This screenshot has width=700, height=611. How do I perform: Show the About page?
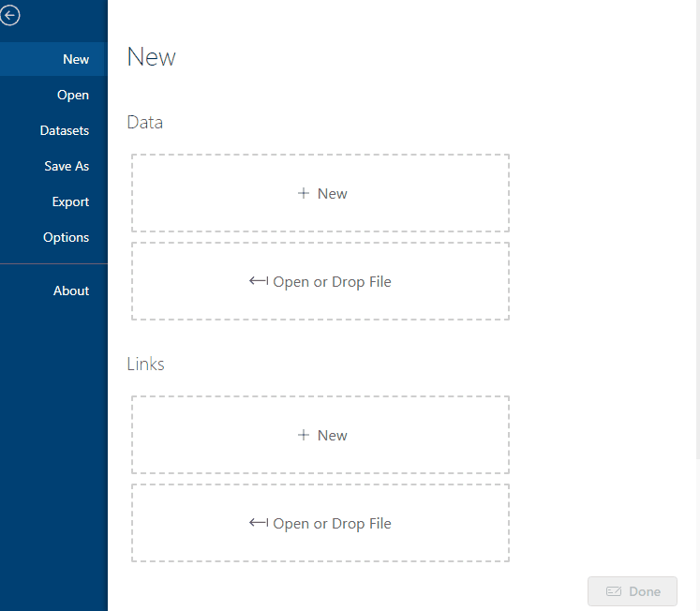point(53,291)
